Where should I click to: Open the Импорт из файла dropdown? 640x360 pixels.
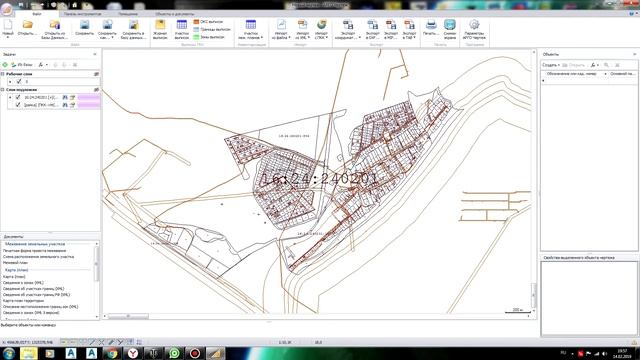281,29
